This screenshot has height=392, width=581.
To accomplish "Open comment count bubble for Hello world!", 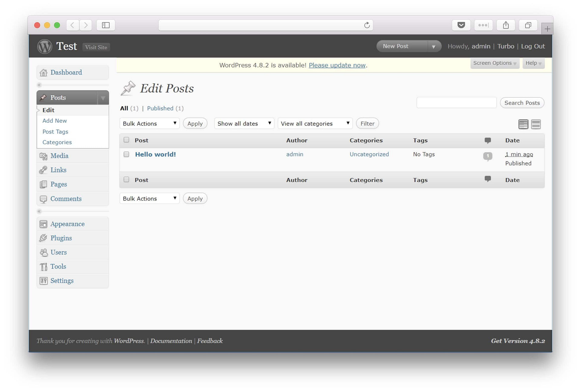I will [487, 156].
